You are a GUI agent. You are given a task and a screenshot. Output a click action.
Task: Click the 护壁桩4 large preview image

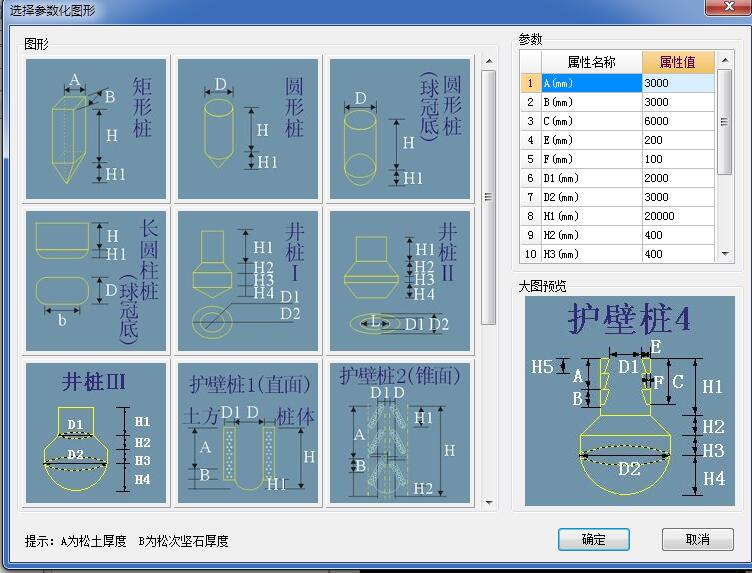(x=630, y=401)
